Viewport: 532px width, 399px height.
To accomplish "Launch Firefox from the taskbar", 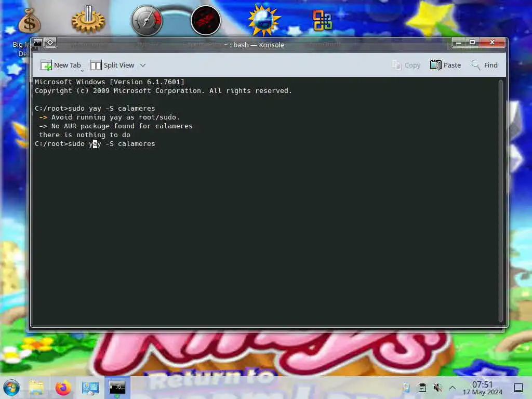I will pyautogui.click(x=63, y=388).
